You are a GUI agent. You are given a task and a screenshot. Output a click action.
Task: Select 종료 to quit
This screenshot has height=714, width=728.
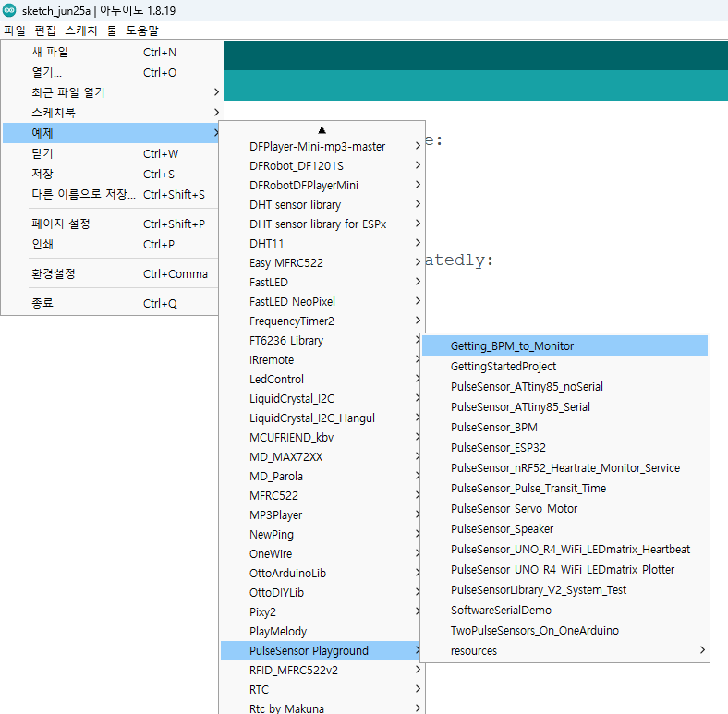(111, 303)
